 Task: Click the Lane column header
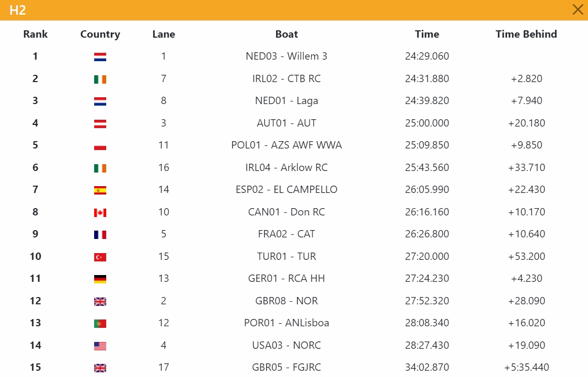pos(164,34)
